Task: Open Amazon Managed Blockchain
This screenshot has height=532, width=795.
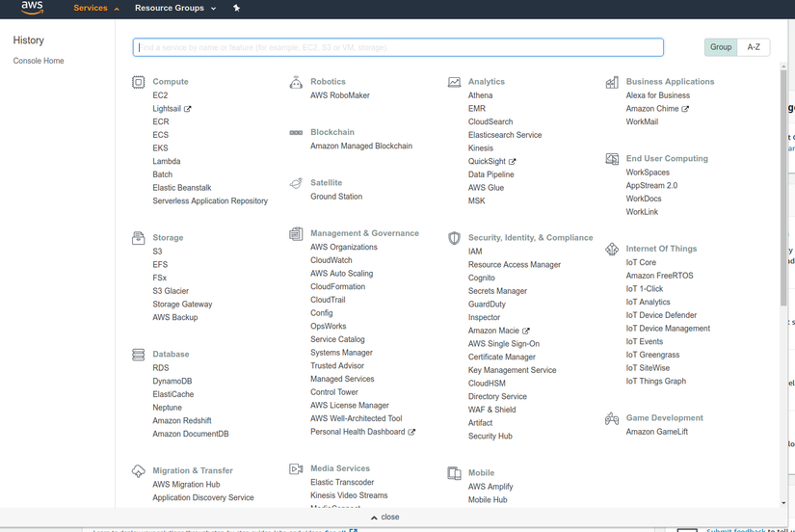Action: [361, 146]
